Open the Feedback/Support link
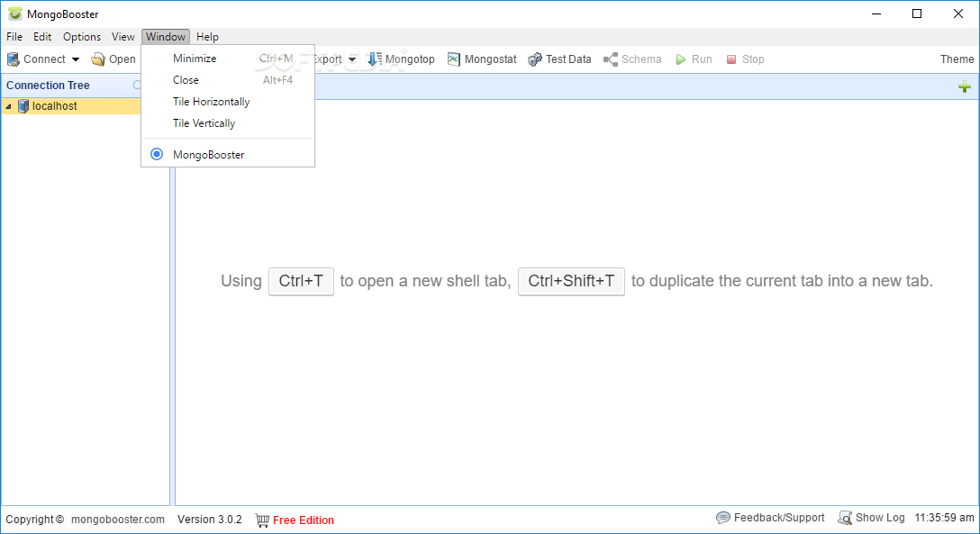980x534 pixels. (779, 518)
